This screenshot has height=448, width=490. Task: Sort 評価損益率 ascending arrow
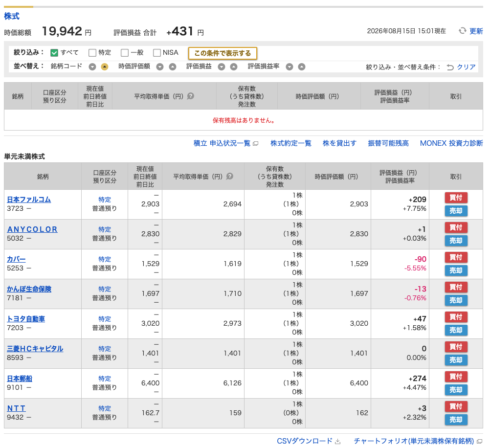tap(302, 67)
